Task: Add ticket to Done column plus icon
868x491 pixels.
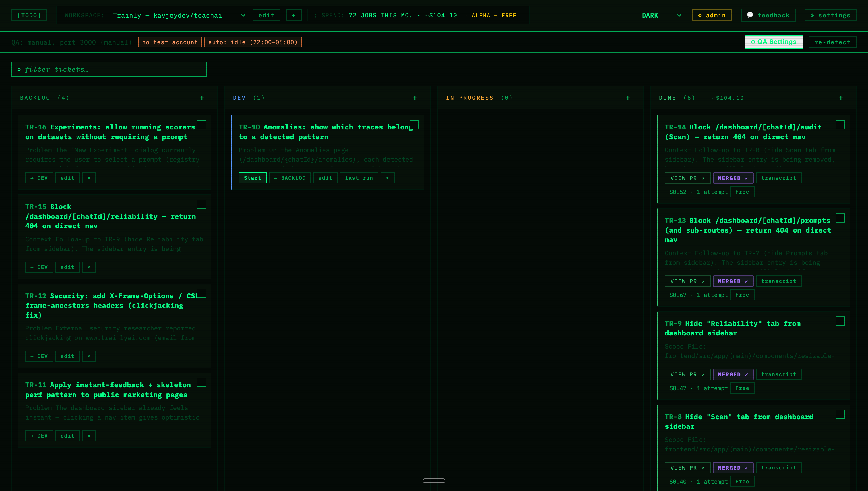Action: [x=841, y=98]
